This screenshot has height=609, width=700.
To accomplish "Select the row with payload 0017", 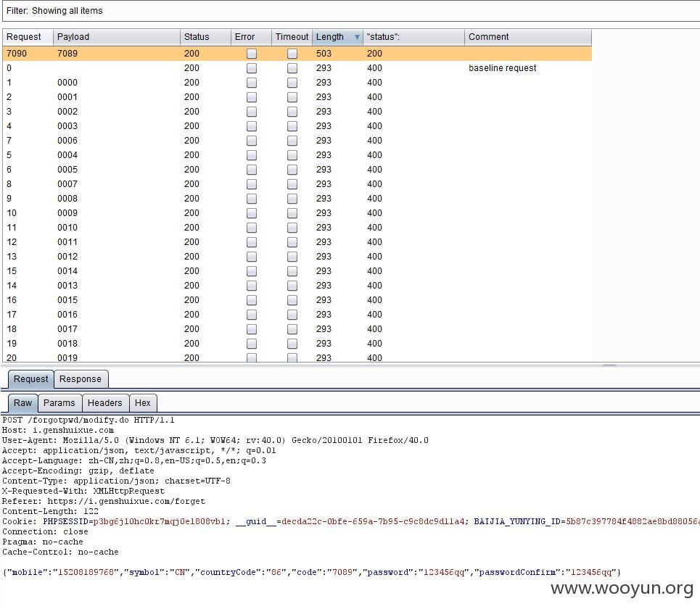I will 297,329.
